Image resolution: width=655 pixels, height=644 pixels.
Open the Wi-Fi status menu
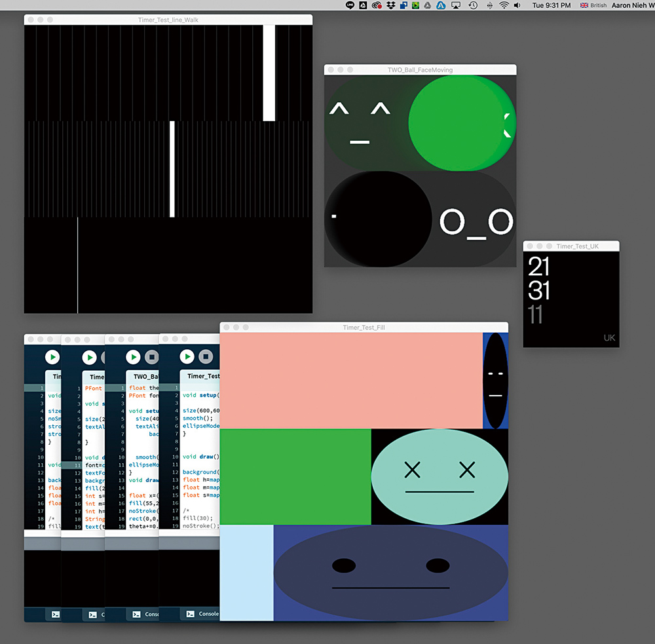tap(504, 5)
